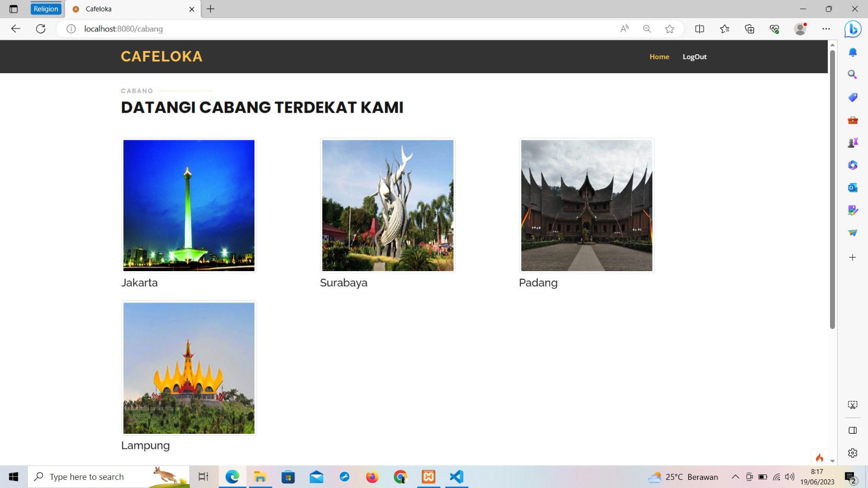Select Home in the Cafeloka navbar

pyautogui.click(x=659, y=56)
